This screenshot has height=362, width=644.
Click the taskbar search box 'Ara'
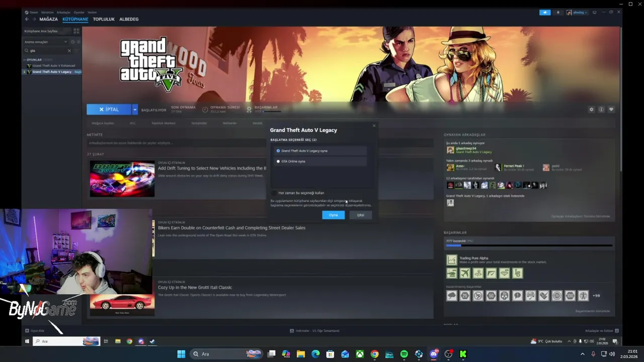[227, 354]
